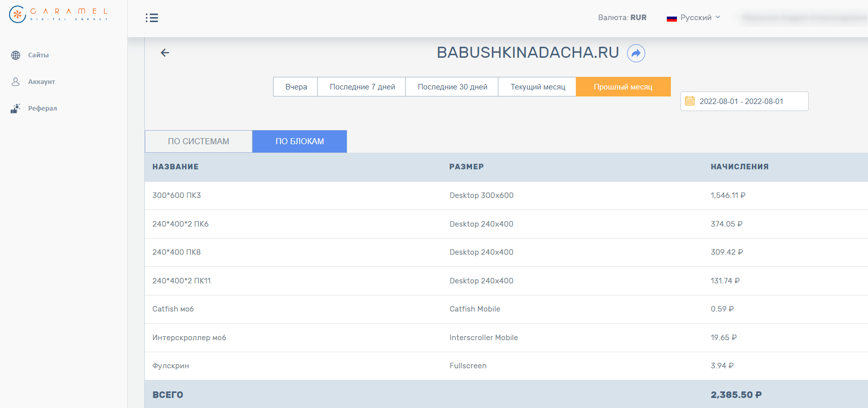Click the Desktop 240x400 size in ПК6 row
The width and height of the screenshot is (868, 408).
[x=481, y=224]
